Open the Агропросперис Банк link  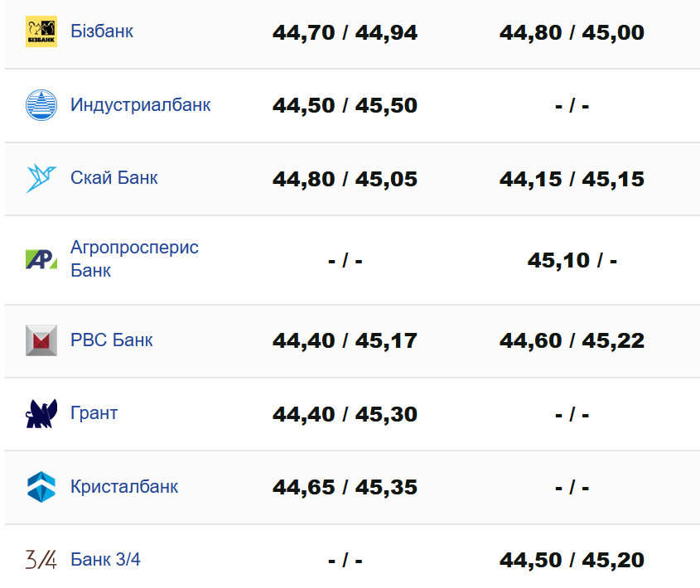pos(134,258)
